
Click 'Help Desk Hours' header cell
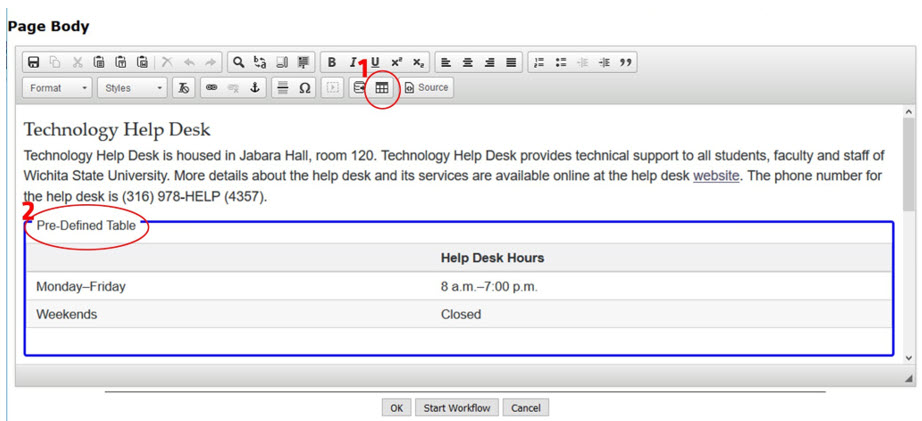pos(492,258)
